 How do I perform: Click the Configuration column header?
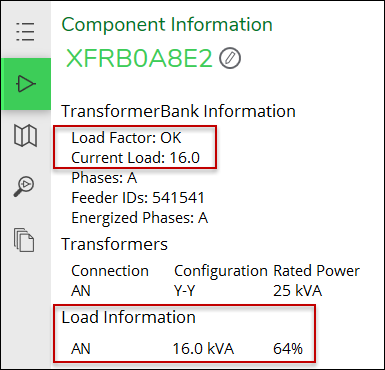pyautogui.click(x=221, y=271)
